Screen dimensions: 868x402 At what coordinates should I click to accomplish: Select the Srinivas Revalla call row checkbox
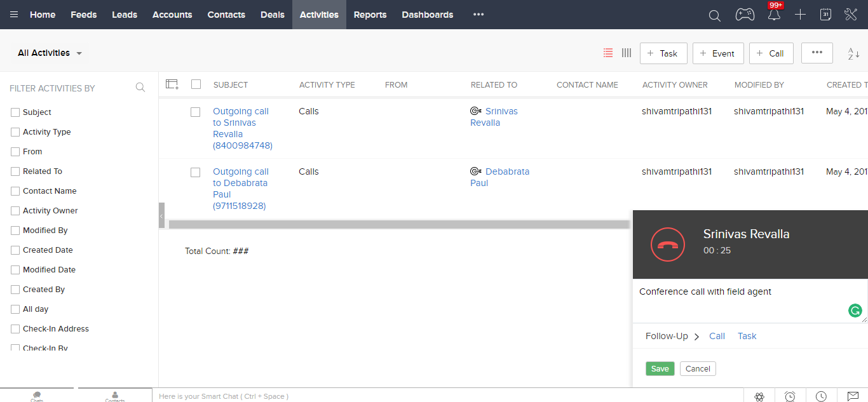(x=196, y=112)
